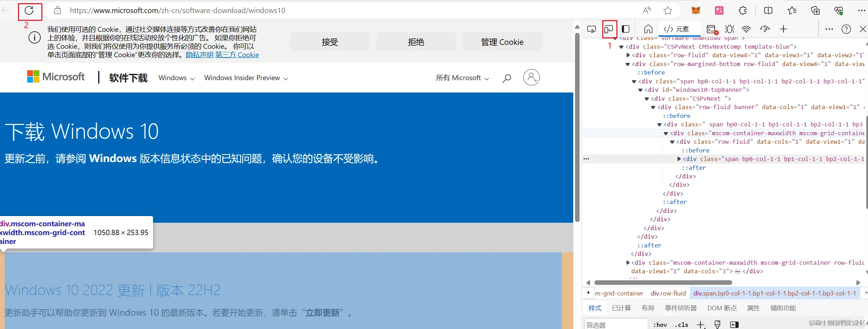This screenshot has width=868, height=329.
Task: Expand the Windows Insider Preview dropdown
Action: (x=246, y=78)
